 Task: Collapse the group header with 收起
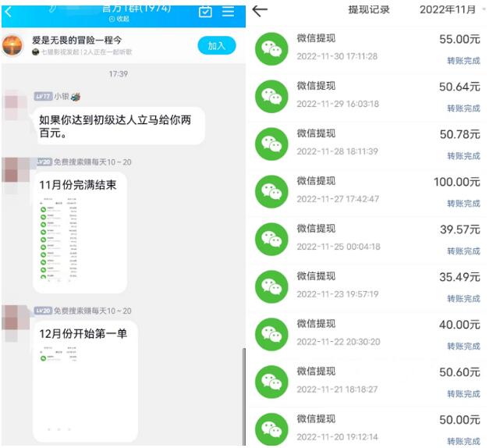click(x=119, y=19)
